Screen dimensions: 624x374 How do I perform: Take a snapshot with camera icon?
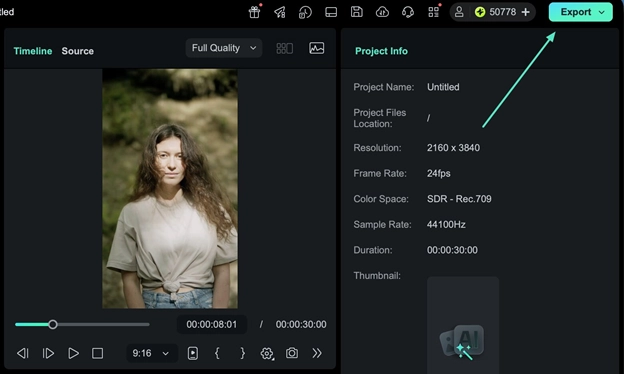(292, 353)
